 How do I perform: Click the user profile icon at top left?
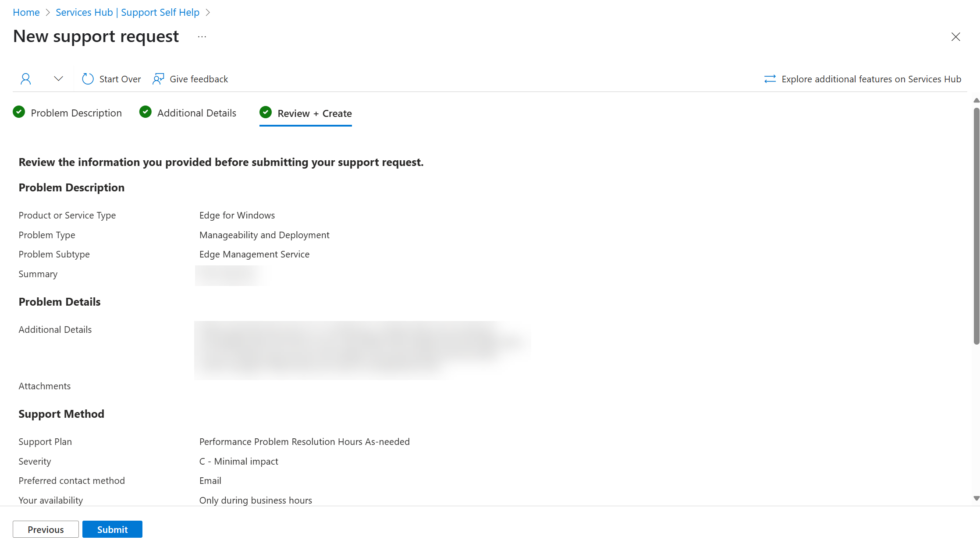click(25, 78)
